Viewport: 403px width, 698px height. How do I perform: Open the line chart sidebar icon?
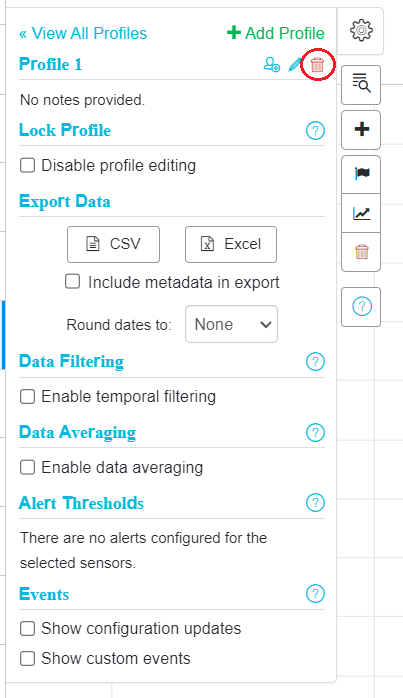click(x=361, y=213)
